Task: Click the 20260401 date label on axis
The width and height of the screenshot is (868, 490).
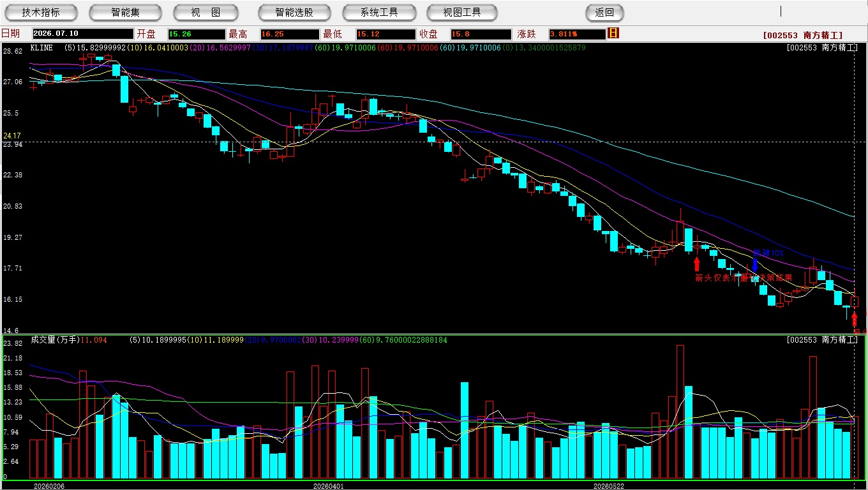Action: click(x=328, y=486)
